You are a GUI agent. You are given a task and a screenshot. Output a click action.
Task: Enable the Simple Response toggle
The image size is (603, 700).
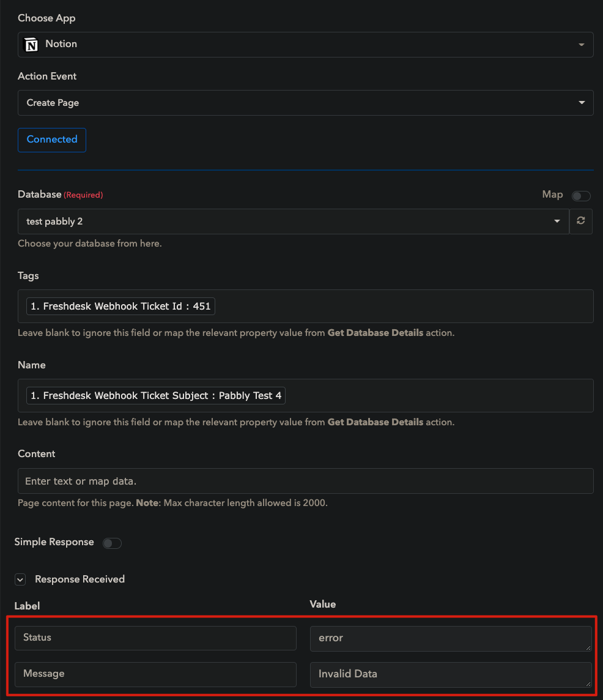click(x=112, y=543)
